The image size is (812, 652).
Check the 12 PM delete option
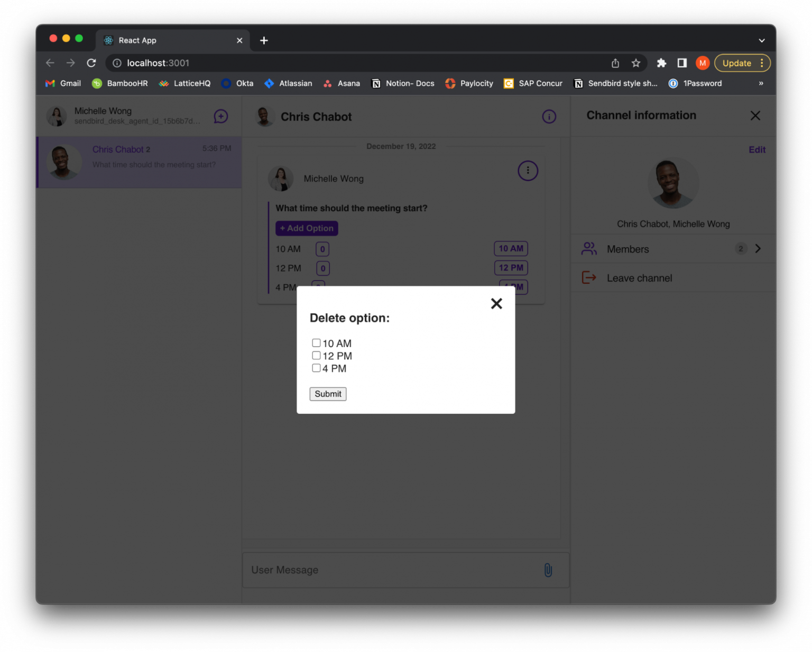(316, 356)
